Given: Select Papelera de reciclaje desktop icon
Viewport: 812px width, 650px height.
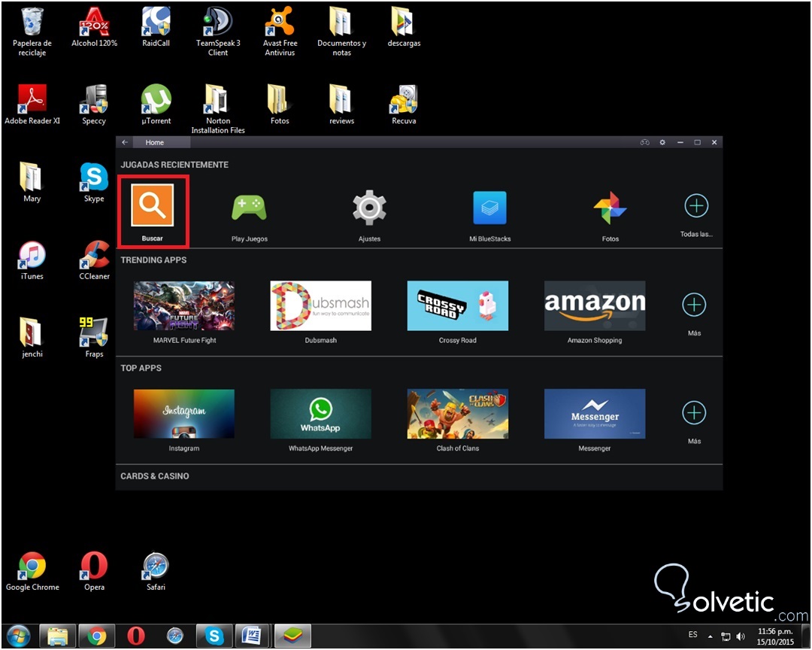Looking at the screenshot, I should click(32, 31).
